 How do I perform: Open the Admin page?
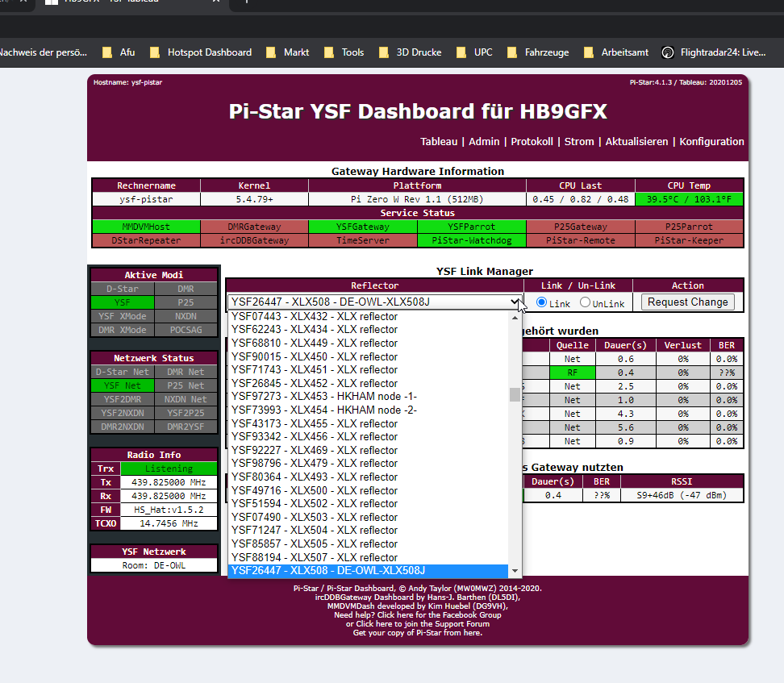(484, 141)
